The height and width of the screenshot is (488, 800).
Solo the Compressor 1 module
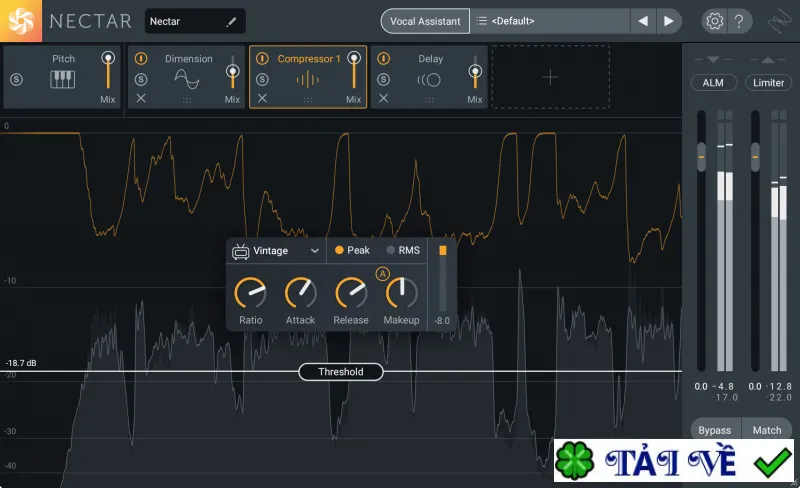[262, 79]
